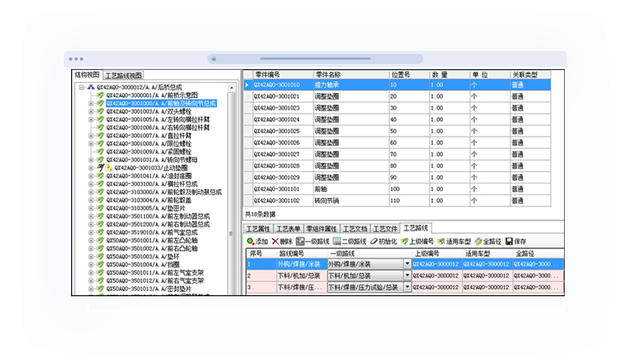
Task: Expand the 前左制动器总成 tree node
Action: click(91, 216)
